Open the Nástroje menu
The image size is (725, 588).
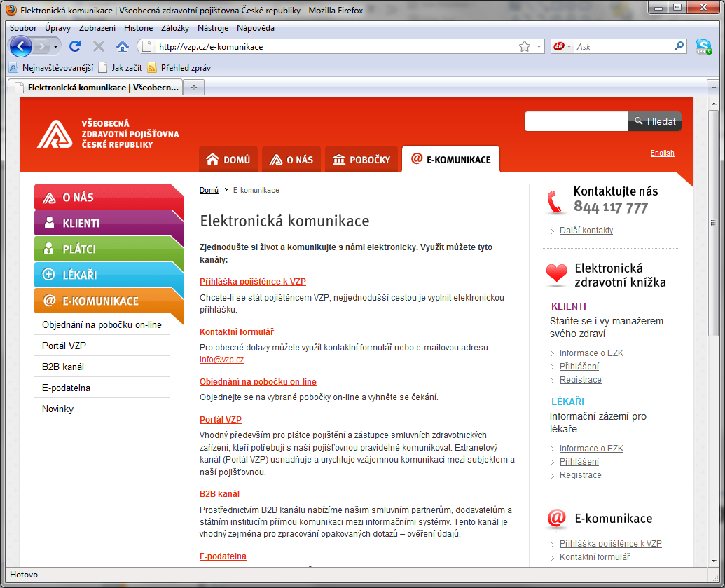click(213, 28)
